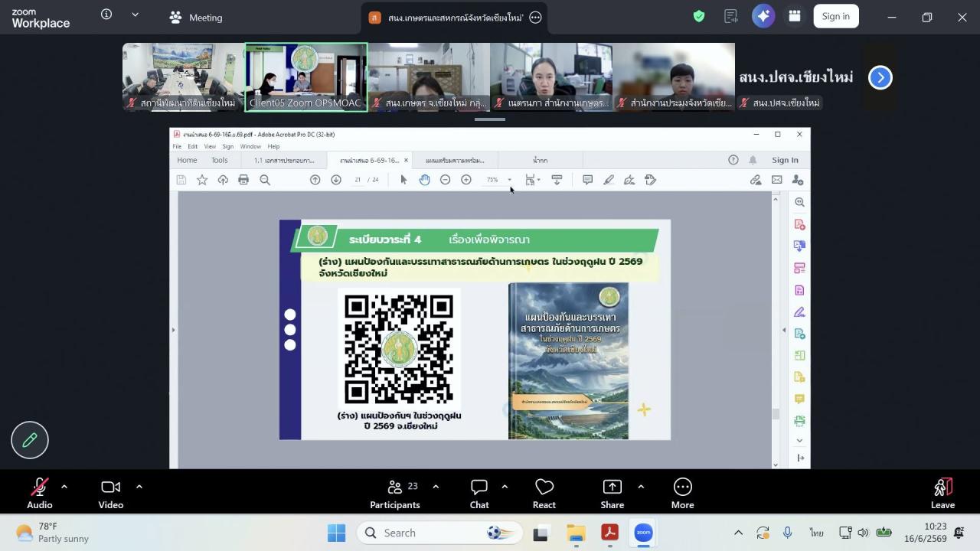Toggle the Zoom Chat panel
Screen dimensions: 980x551
click(479, 494)
